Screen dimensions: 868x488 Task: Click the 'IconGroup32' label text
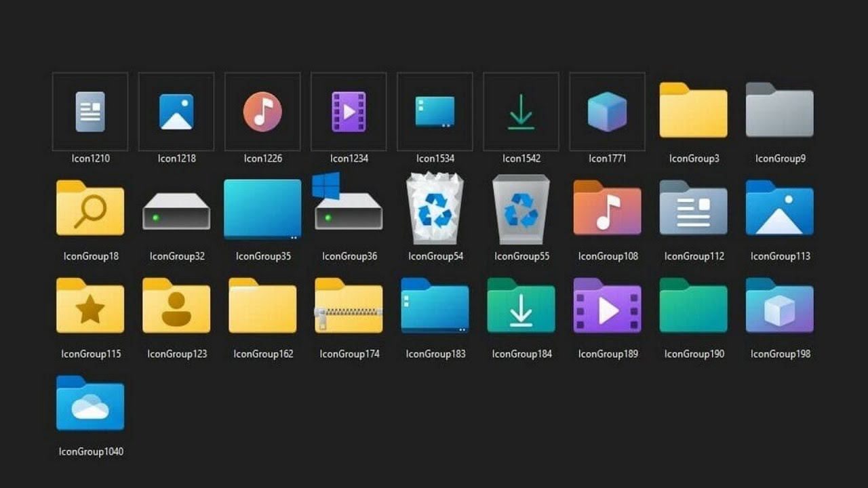point(176,256)
